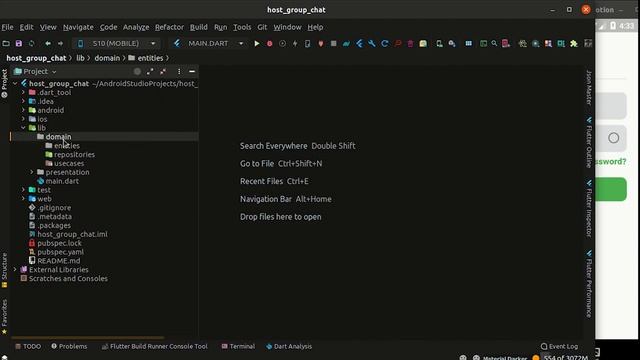
Task: Click the Favorites side tab
Action: pyautogui.click(x=4, y=317)
